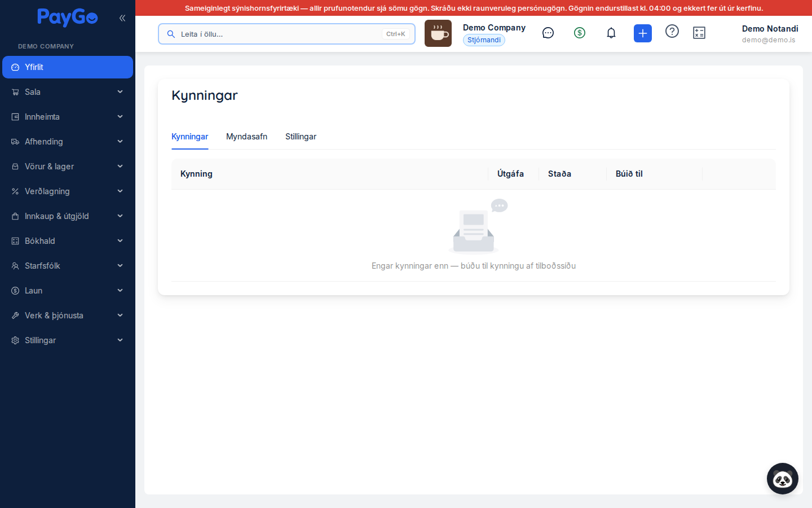Click the Stillingar gear icon in sidebar
812x508 pixels.
tap(15, 340)
